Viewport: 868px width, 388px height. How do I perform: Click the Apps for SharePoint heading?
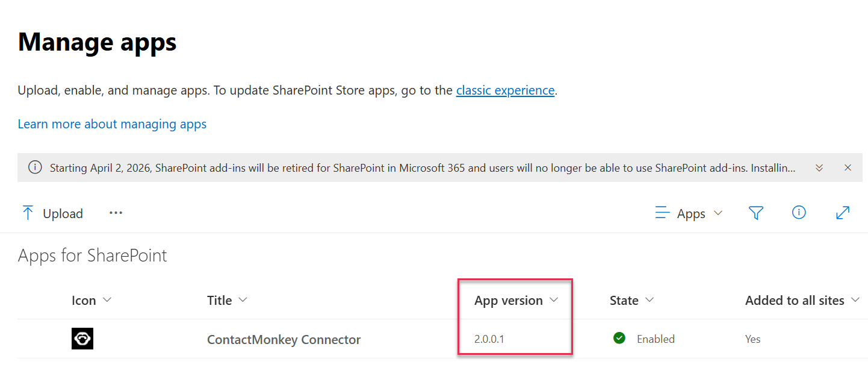tap(92, 255)
